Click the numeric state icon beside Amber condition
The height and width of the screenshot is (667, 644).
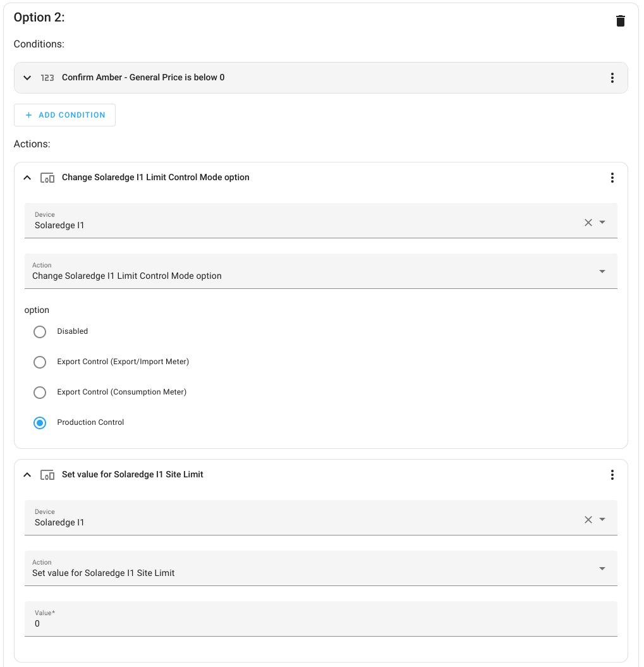pyautogui.click(x=47, y=78)
